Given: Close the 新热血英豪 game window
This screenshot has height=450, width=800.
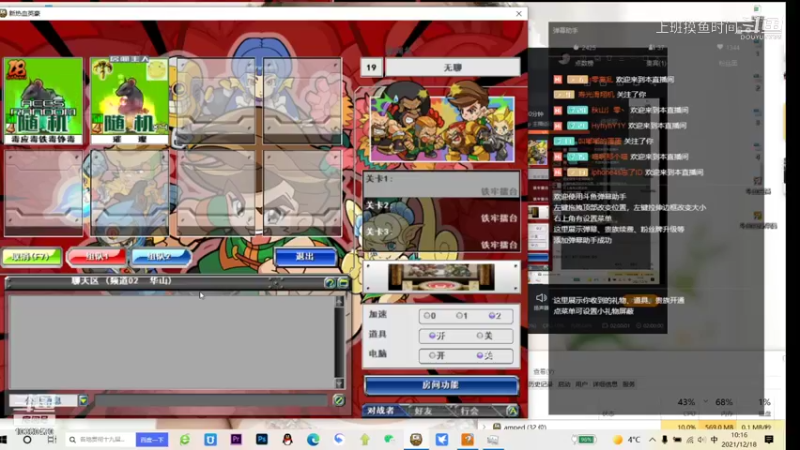Looking at the screenshot, I should coord(519,13).
